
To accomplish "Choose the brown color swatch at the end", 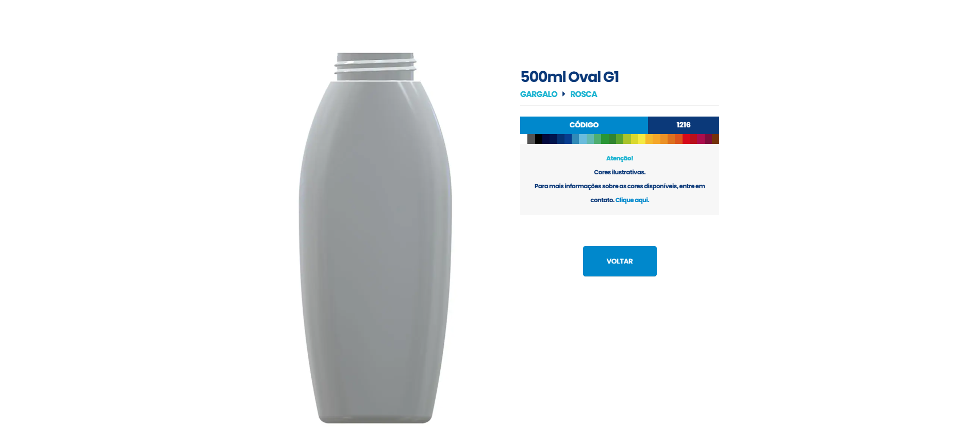I will point(716,139).
